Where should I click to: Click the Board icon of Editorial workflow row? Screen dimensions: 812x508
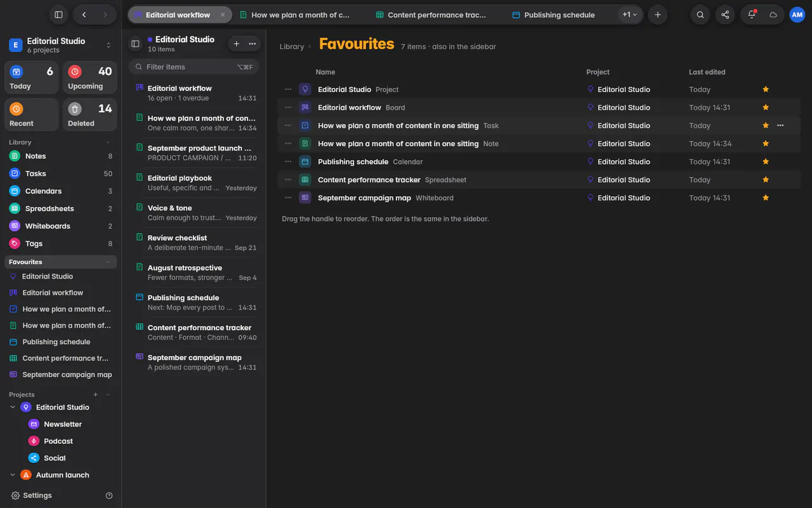(305, 107)
